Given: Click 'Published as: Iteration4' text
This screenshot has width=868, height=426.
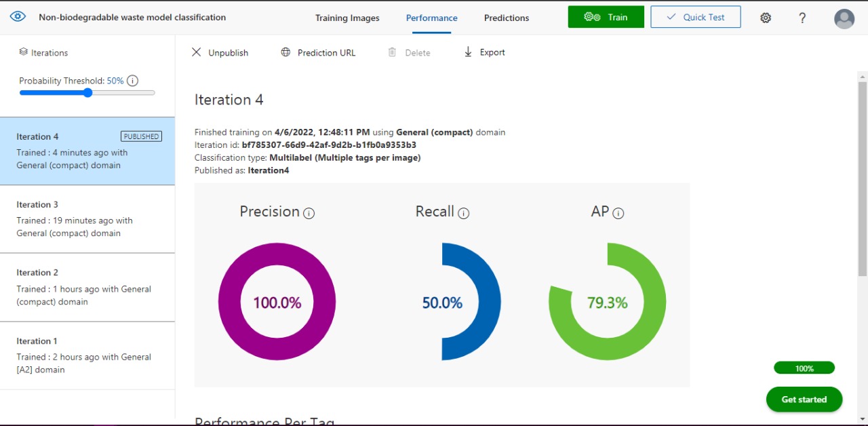Looking at the screenshot, I should coord(241,170).
